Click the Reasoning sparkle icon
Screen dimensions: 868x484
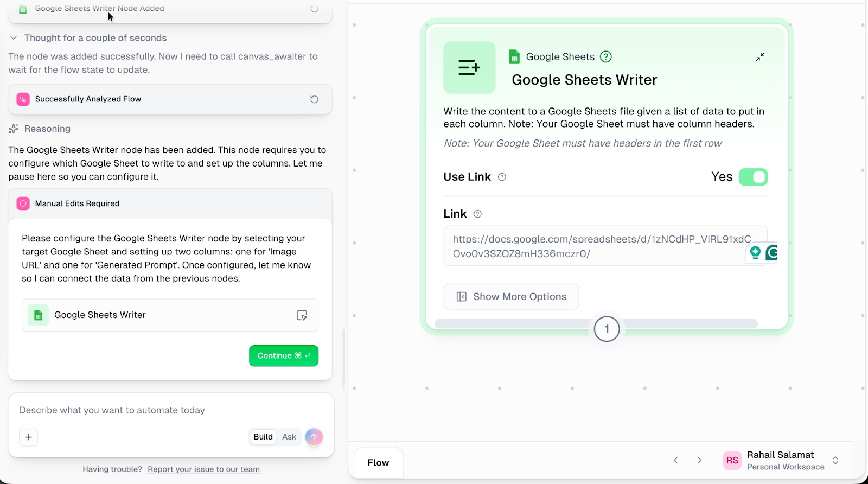pyautogui.click(x=14, y=129)
